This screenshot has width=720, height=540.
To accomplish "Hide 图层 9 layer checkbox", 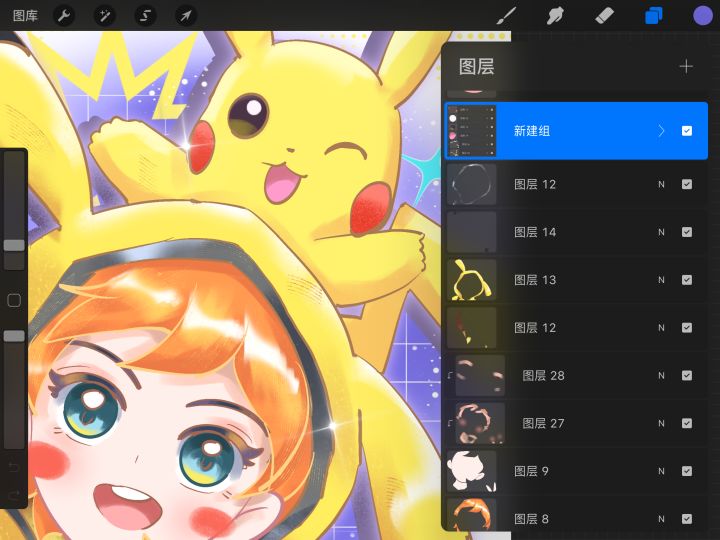I will [686, 471].
